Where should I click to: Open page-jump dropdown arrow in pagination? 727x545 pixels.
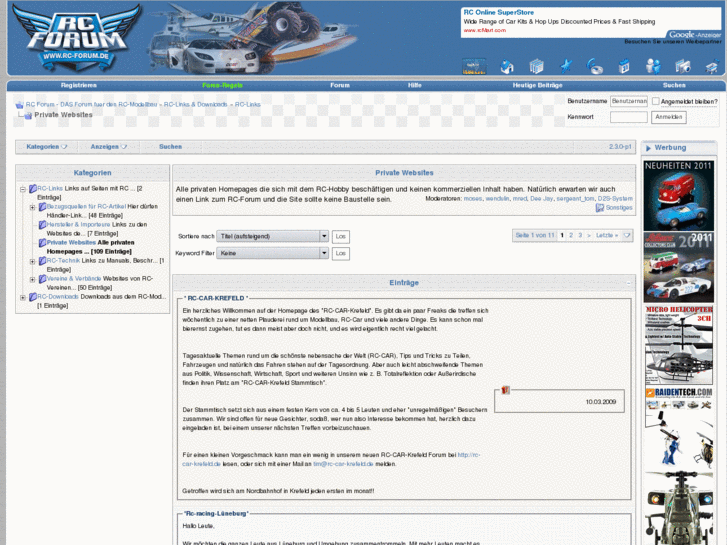[627, 236]
